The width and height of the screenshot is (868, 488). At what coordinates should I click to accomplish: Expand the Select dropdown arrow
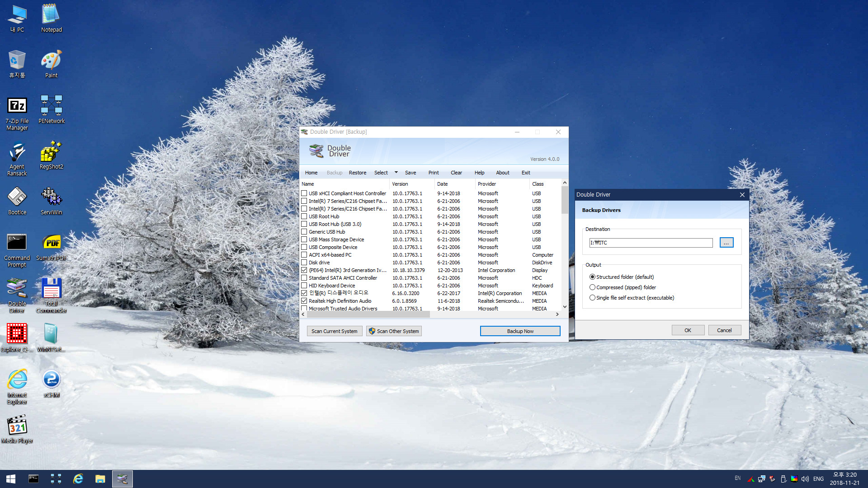396,173
